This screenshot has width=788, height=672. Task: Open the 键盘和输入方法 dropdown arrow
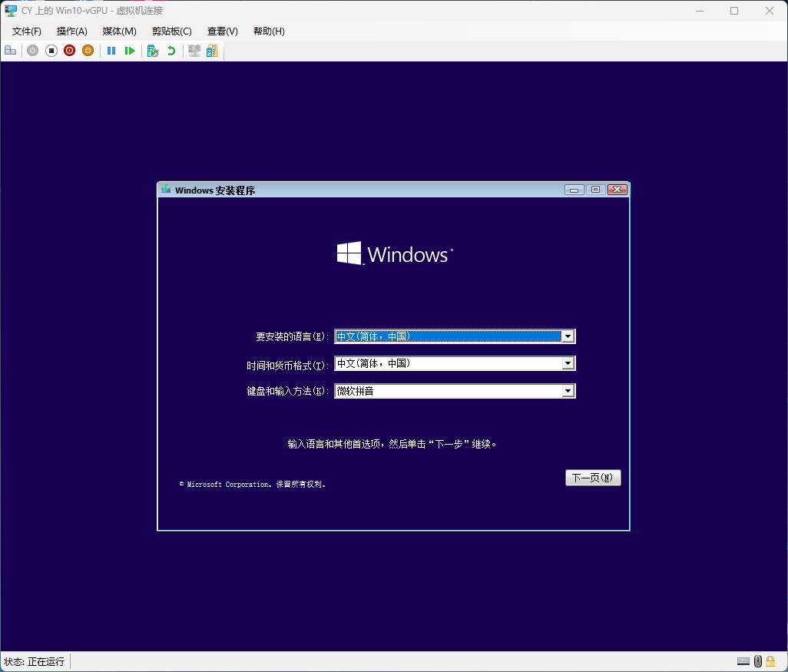(568, 391)
